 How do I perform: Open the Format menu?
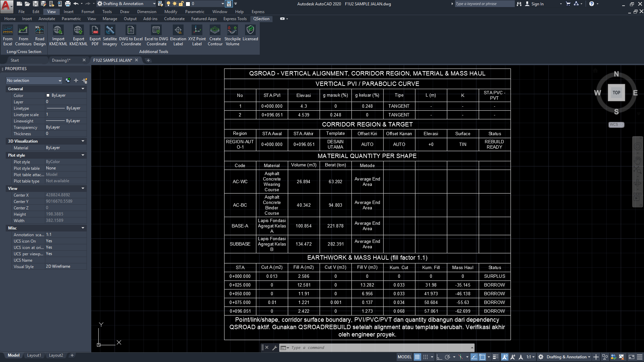[88, 12]
